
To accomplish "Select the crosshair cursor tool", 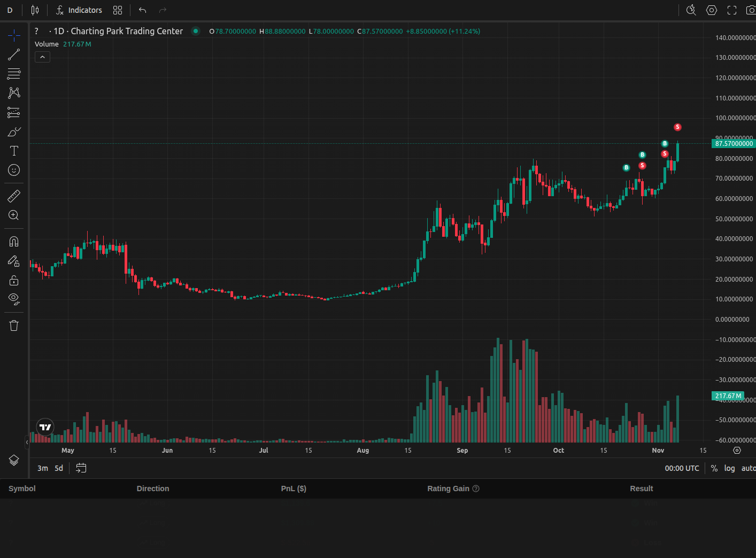I will point(14,36).
